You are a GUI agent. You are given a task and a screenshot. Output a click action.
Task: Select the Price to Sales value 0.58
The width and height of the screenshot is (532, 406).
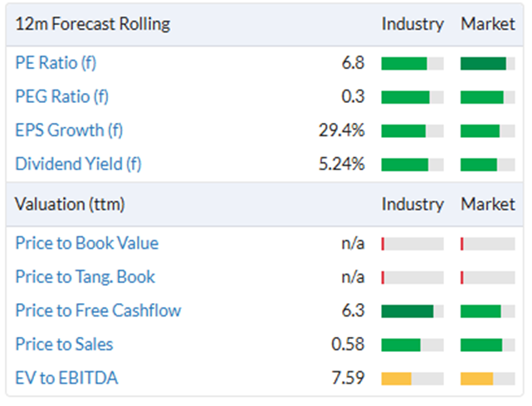click(348, 345)
